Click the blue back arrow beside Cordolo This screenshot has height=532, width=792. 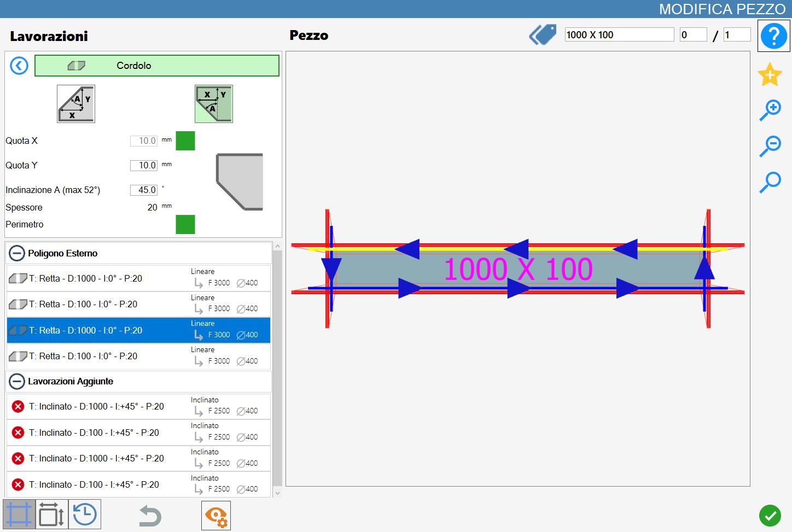coord(19,66)
